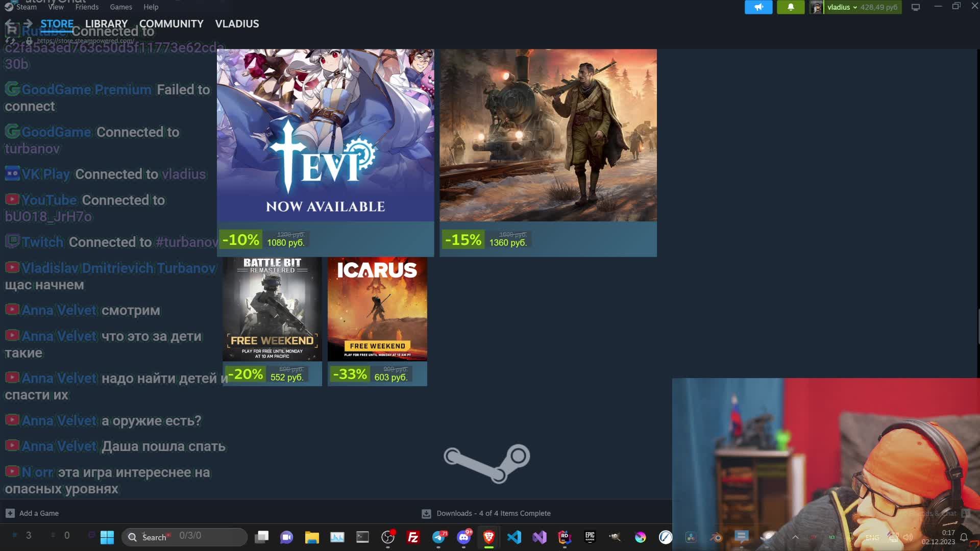
Task: Launch Visual Studio Code from taskbar
Action: [x=514, y=537]
